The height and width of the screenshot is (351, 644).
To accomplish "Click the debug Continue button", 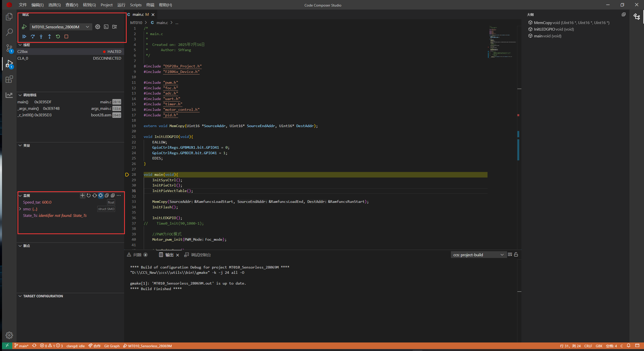I will coord(24,36).
